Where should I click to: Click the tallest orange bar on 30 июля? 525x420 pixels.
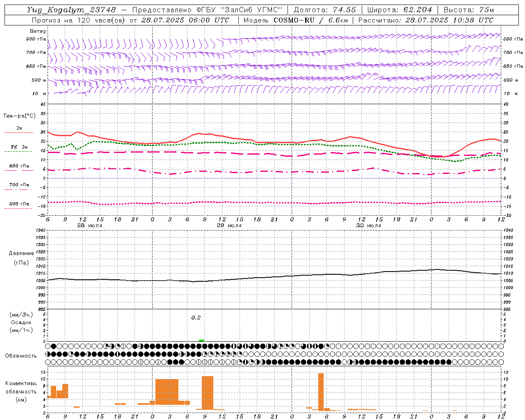(321, 392)
